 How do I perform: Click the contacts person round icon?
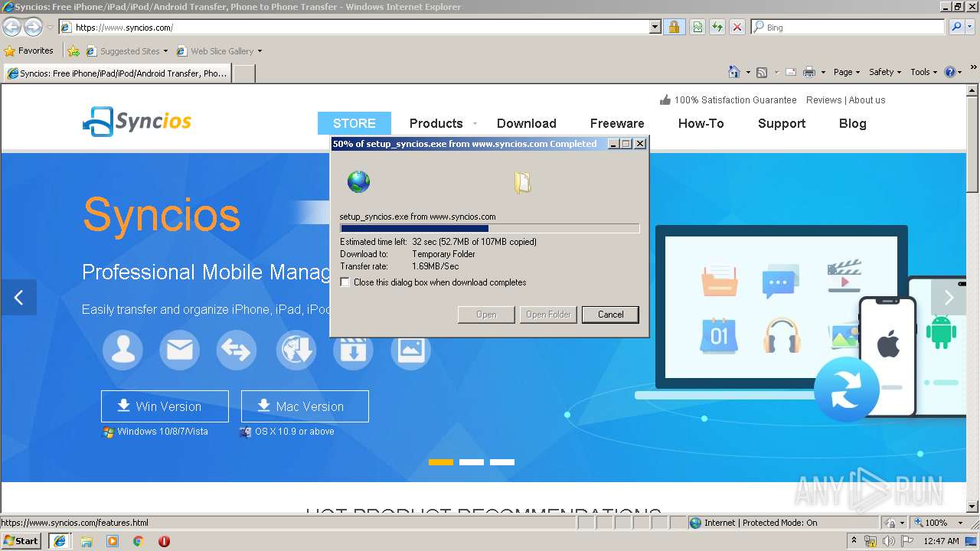pyautogui.click(x=122, y=350)
